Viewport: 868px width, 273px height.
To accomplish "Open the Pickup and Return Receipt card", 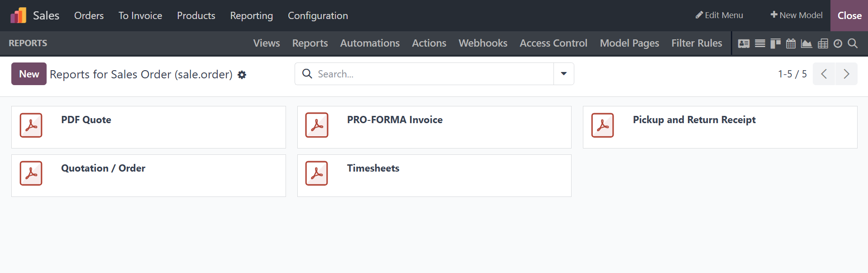I will [720, 127].
